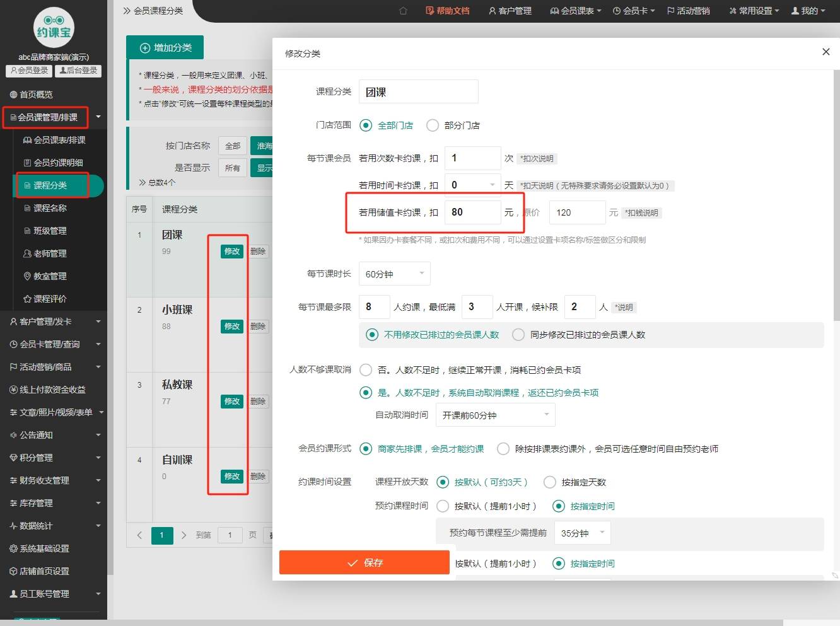
Task: Open 时间卡 deduct days dropdown
Action: click(473, 185)
